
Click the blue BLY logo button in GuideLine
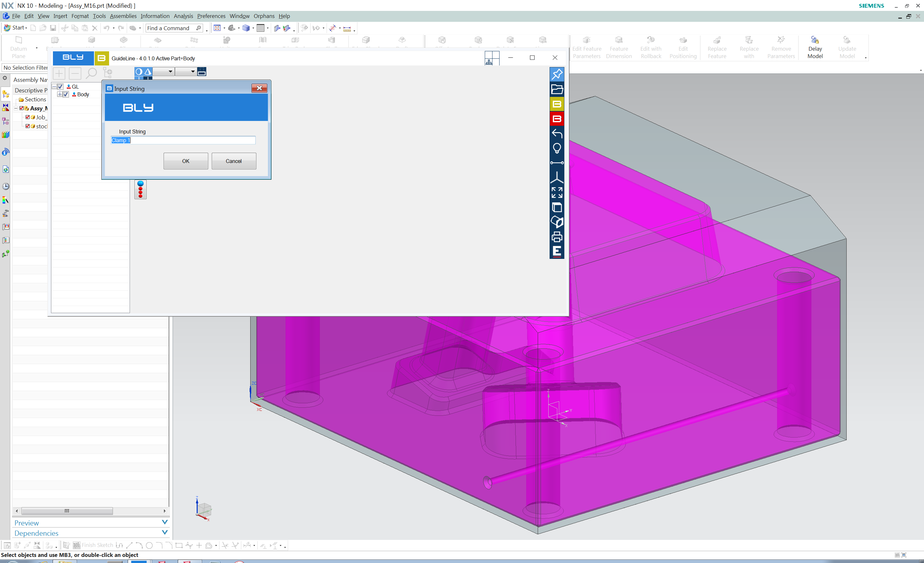pos(73,58)
